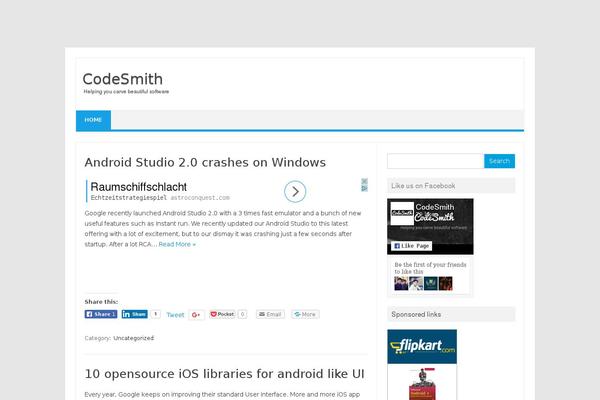This screenshot has height=400, width=600.
Task: Open Android Studio 2.0 crashes article title
Action: coord(205,162)
